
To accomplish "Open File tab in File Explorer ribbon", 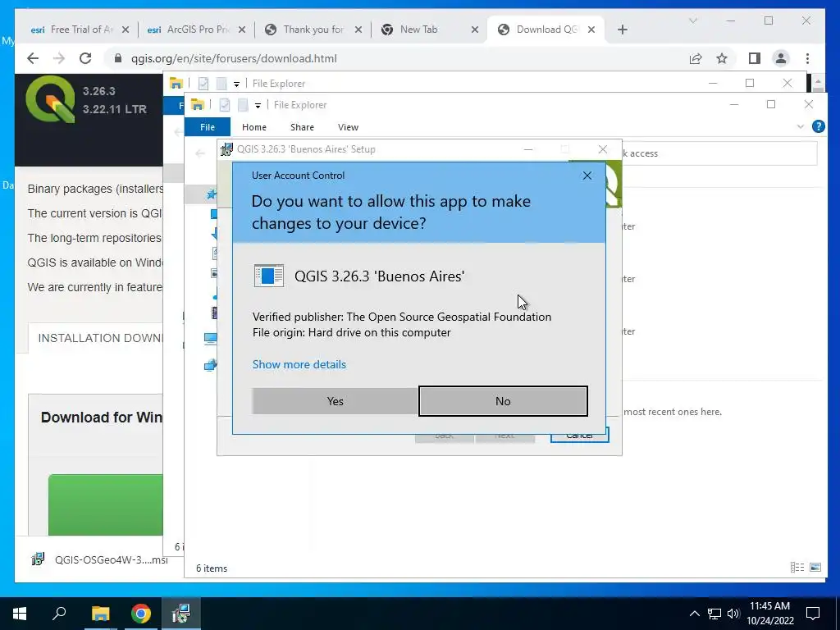I will tap(208, 127).
